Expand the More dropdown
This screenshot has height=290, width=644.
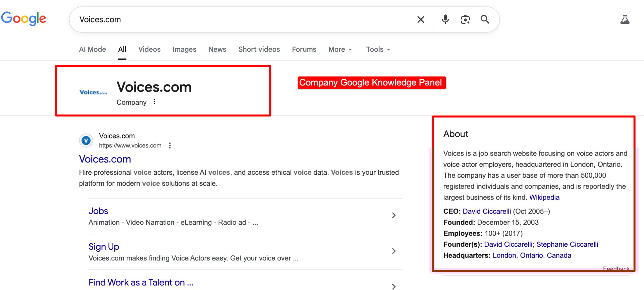[340, 49]
